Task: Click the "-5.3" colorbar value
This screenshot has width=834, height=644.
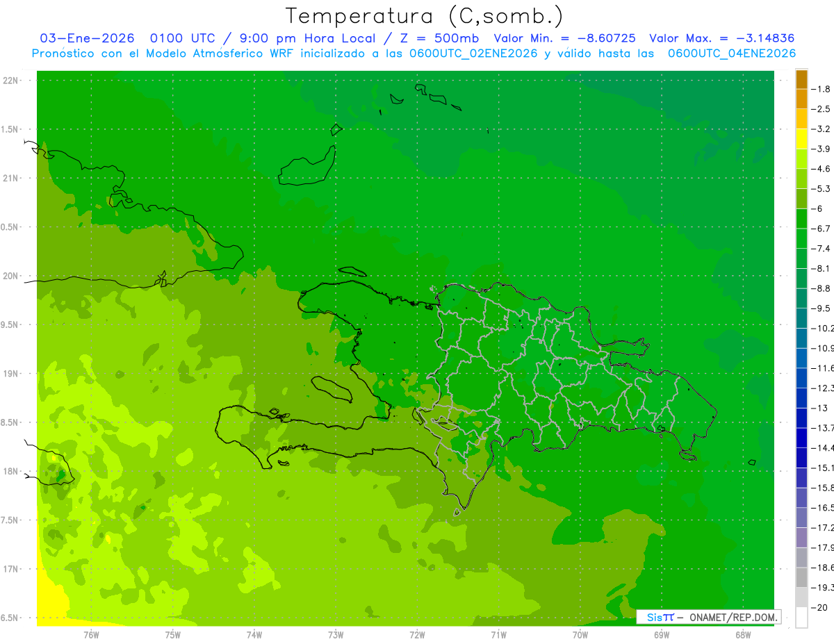Action: (821, 189)
